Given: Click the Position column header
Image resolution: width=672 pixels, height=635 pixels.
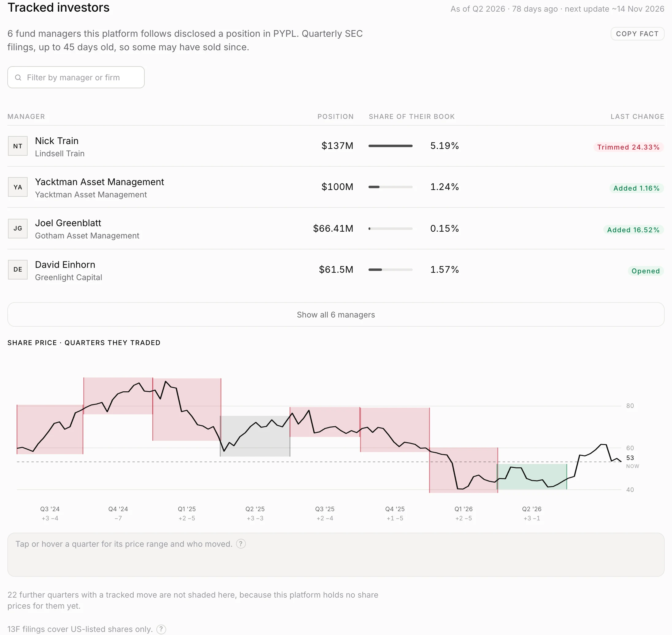Looking at the screenshot, I should [x=335, y=116].
